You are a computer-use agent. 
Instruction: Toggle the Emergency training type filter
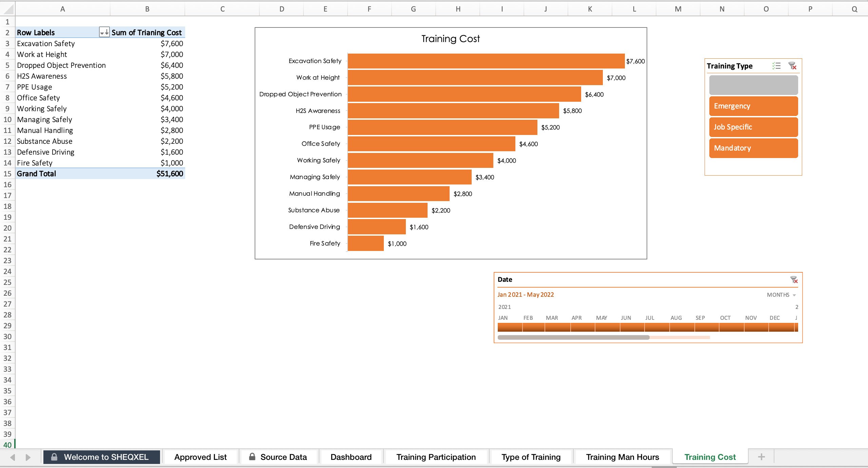point(753,106)
